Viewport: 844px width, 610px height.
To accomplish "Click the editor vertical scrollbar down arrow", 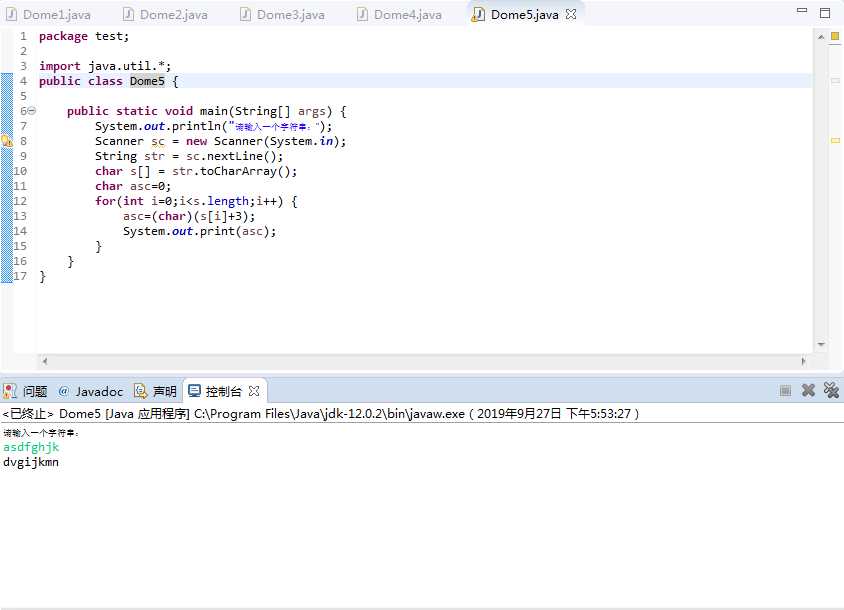I will (821, 344).
